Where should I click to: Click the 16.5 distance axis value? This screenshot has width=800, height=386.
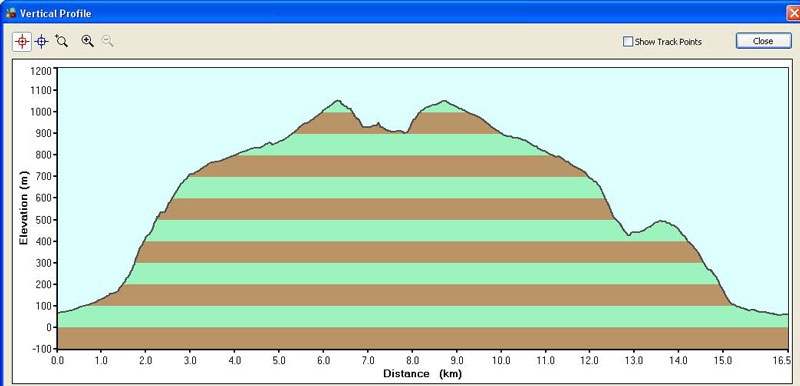click(781, 361)
